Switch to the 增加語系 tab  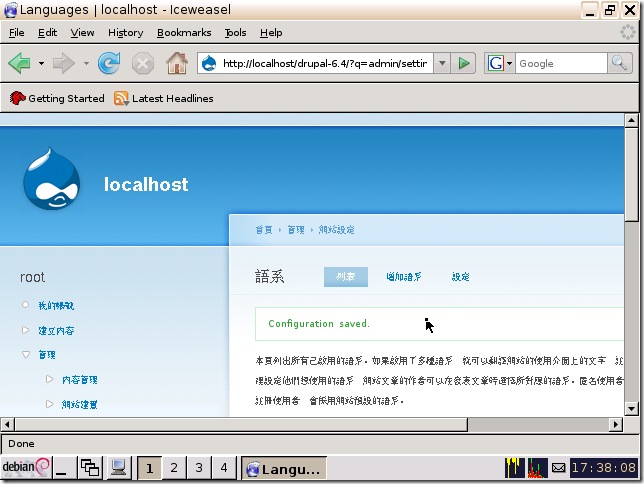coord(404,277)
